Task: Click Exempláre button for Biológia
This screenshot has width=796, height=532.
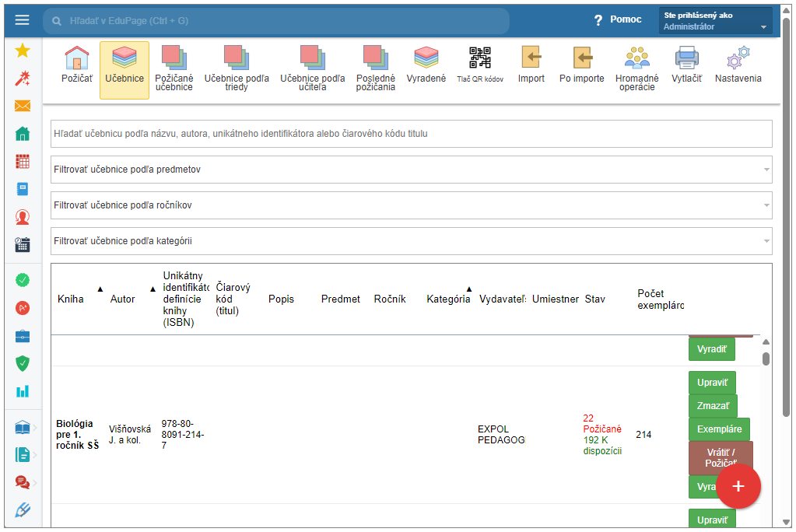Action: click(719, 429)
